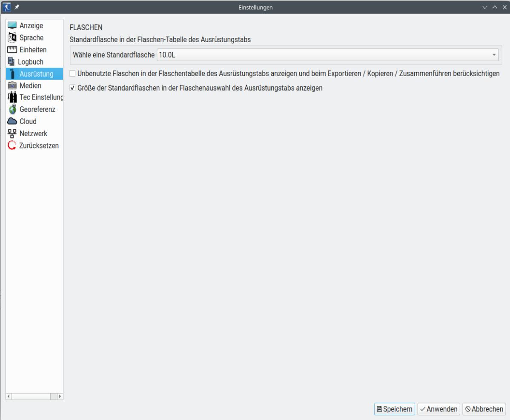
Task: Click the dropdown arrow of the cylinder combo box
Action: (x=494, y=55)
